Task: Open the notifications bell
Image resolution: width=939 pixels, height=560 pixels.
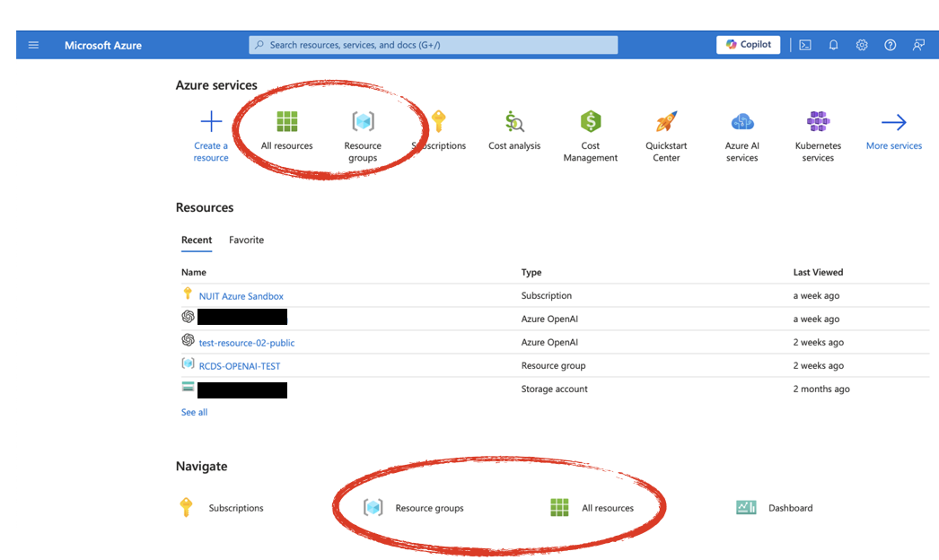Action: click(833, 45)
